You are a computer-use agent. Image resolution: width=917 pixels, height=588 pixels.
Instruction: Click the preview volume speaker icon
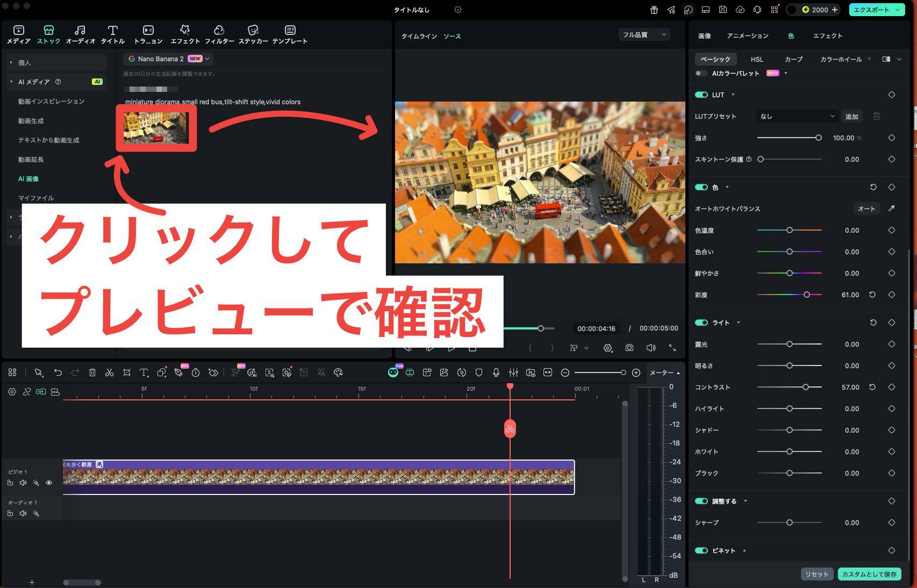650,348
